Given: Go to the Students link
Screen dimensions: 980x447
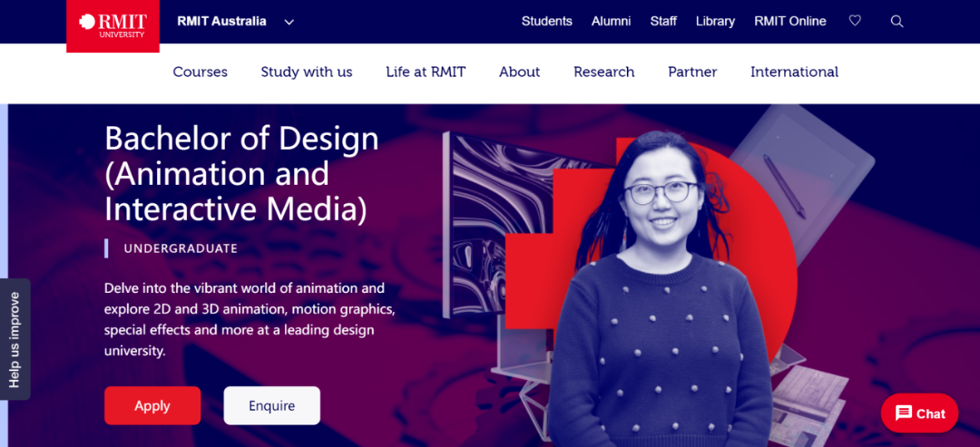Looking at the screenshot, I should coord(547,21).
